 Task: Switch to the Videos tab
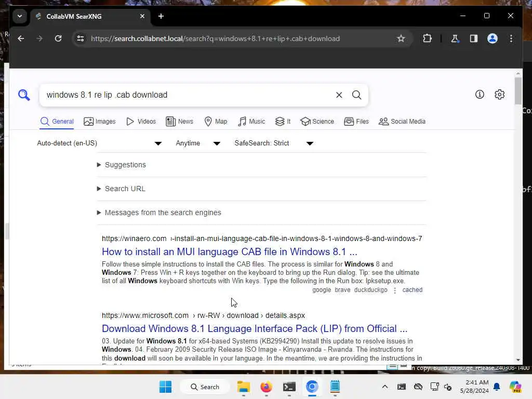141,122
